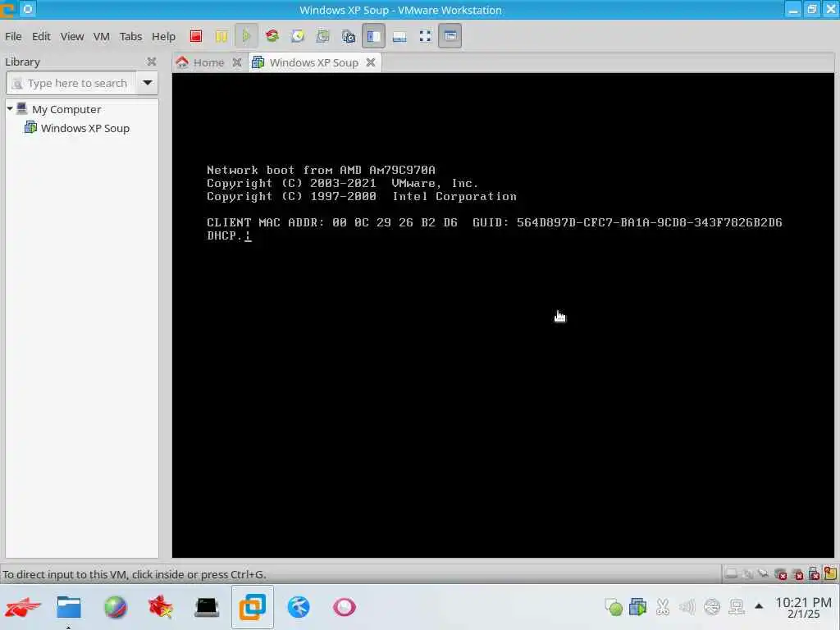Enter full screen mode via toolbar
Viewport: 840px width, 630px height.
426,36
